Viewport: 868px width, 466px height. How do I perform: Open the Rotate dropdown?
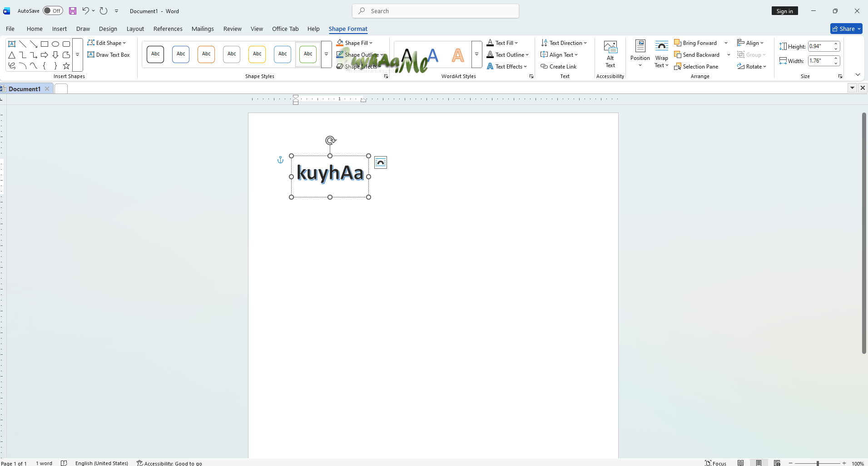pos(752,66)
